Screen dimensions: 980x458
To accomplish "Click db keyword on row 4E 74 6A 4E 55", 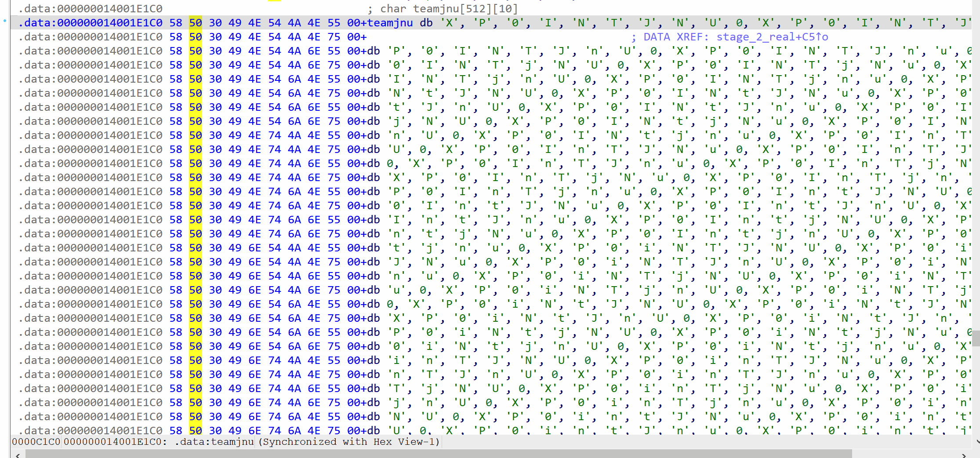I will (x=374, y=192).
